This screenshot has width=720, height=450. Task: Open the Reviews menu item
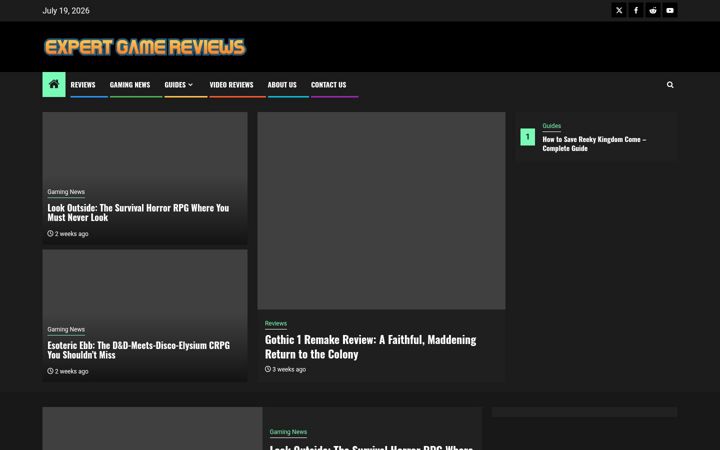(x=83, y=85)
